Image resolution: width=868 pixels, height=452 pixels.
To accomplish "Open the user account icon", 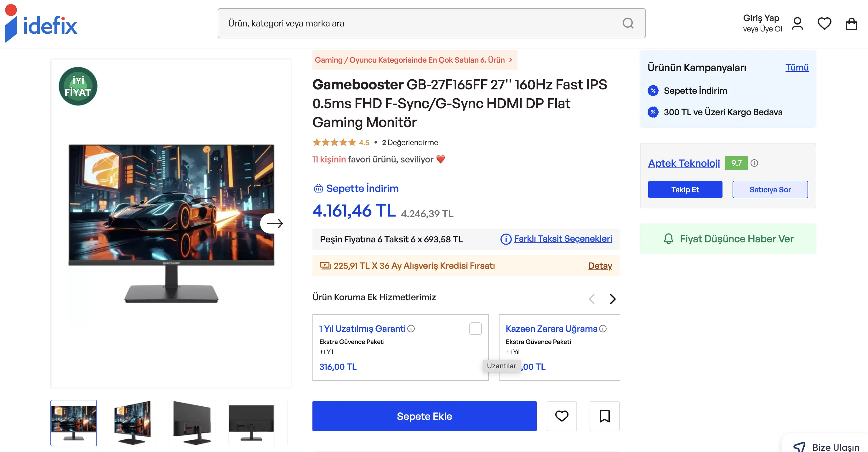I will click(x=797, y=24).
